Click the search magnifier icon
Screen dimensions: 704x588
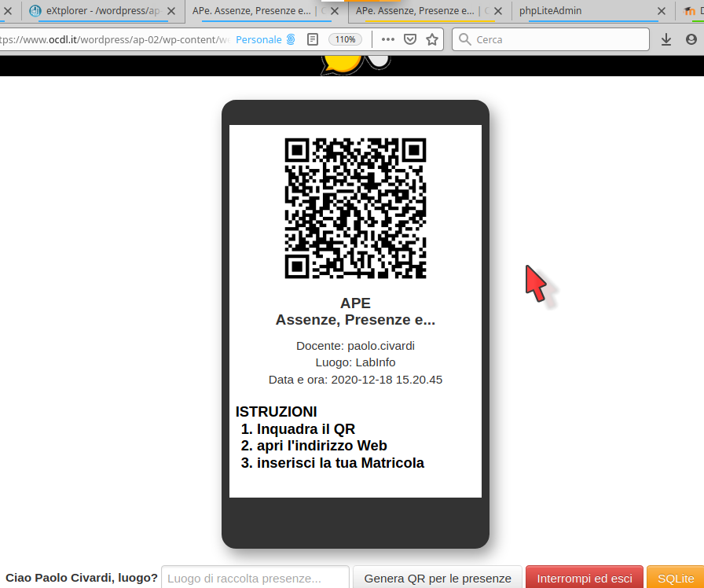tap(465, 39)
